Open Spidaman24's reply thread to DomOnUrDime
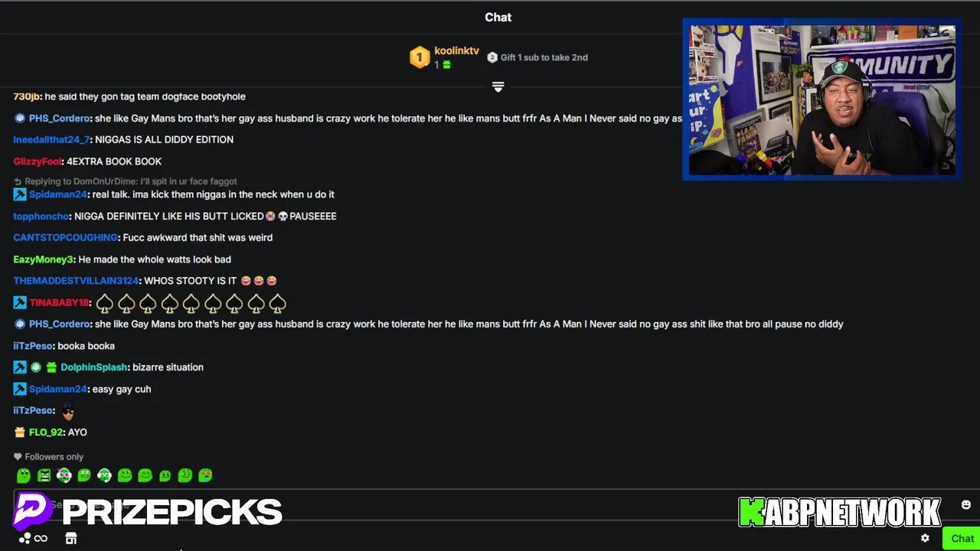This screenshot has height=551, width=980. [x=126, y=181]
